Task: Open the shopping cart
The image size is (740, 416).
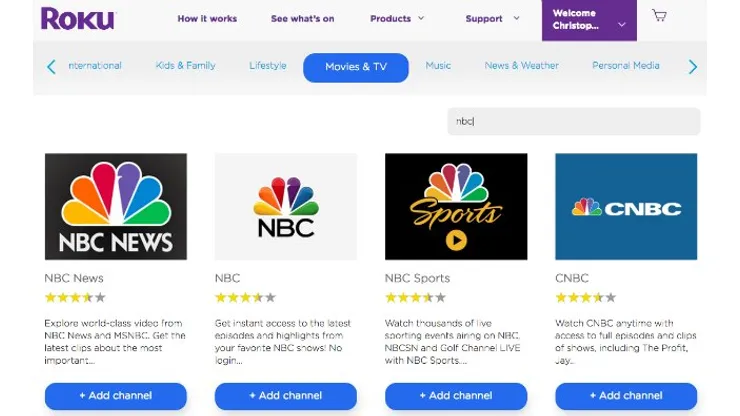Action: pyautogui.click(x=659, y=16)
